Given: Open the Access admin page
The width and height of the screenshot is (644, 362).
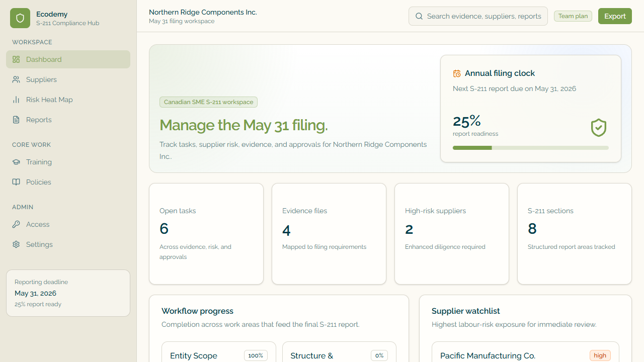Looking at the screenshot, I should (68, 224).
